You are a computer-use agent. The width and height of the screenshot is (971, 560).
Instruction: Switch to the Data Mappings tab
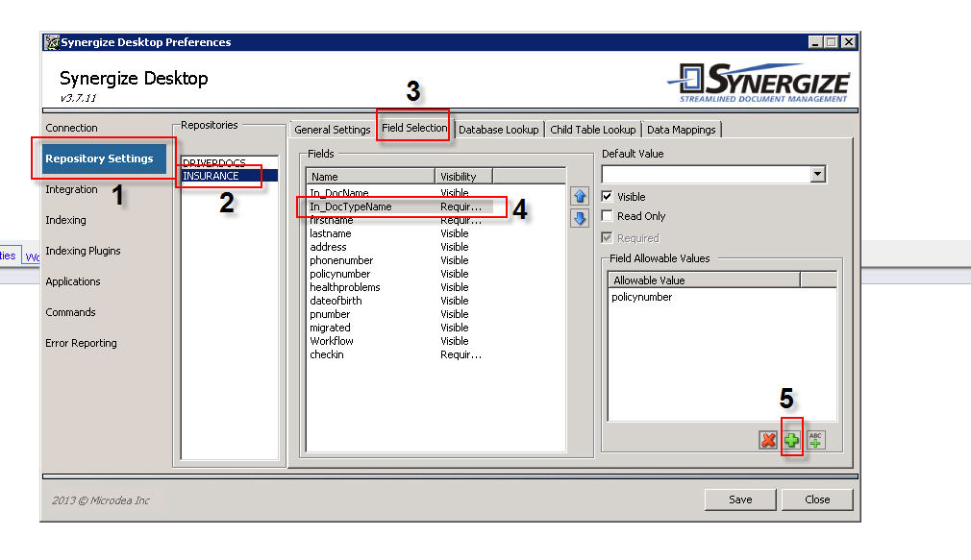682,130
